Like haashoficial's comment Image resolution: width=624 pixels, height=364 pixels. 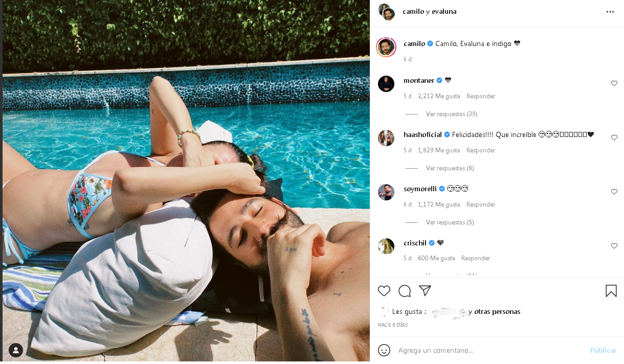point(614,138)
